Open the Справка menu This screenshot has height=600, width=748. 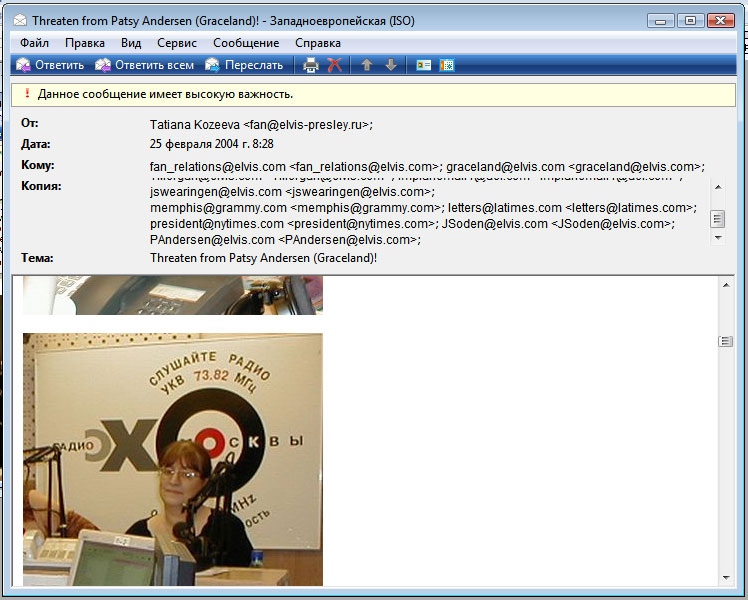tap(318, 43)
